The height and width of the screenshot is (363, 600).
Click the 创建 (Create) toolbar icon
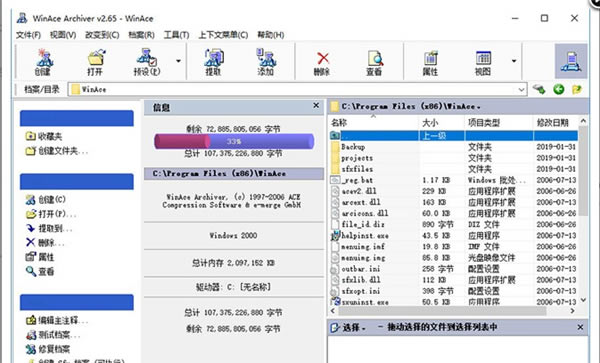(x=44, y=62)
